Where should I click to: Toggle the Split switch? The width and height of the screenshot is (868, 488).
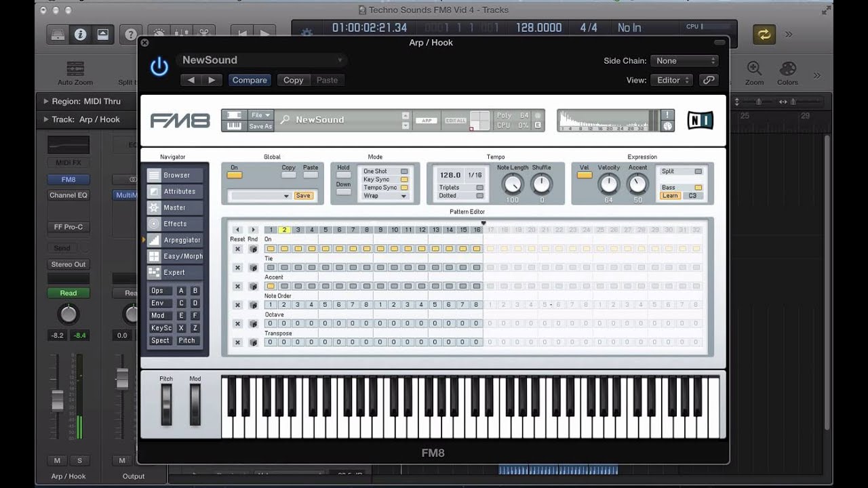[x=698, y=172]
